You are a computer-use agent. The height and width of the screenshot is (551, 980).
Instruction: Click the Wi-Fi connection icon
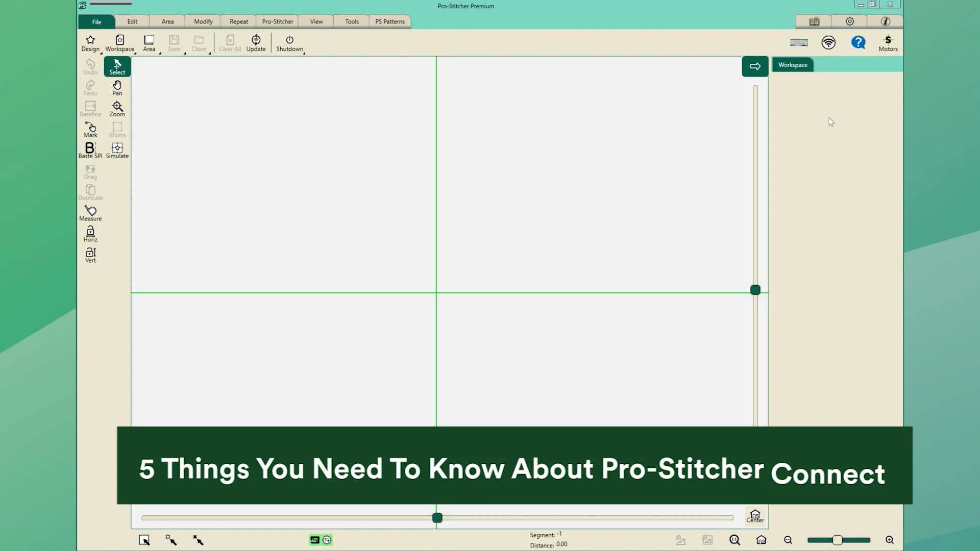tap(828, 42)
